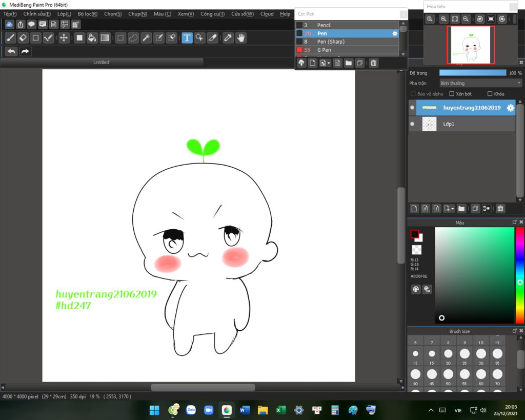Select transparent color swatch
Screen dimensions: 525x420
pyautogui.click(x=416, y=250)
